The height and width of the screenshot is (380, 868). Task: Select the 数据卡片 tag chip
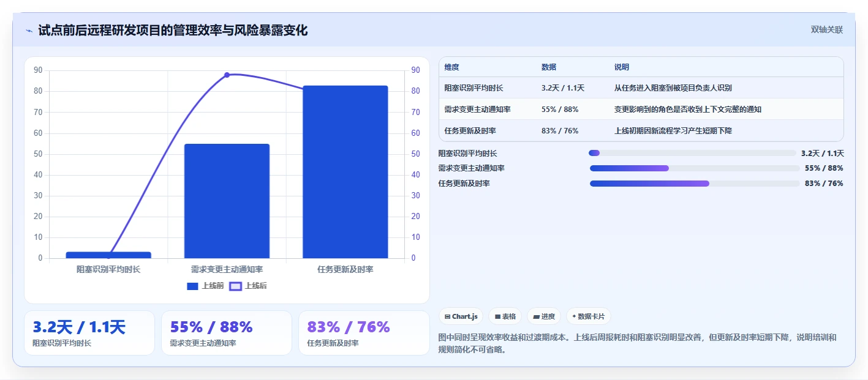(x=588, y=316)
